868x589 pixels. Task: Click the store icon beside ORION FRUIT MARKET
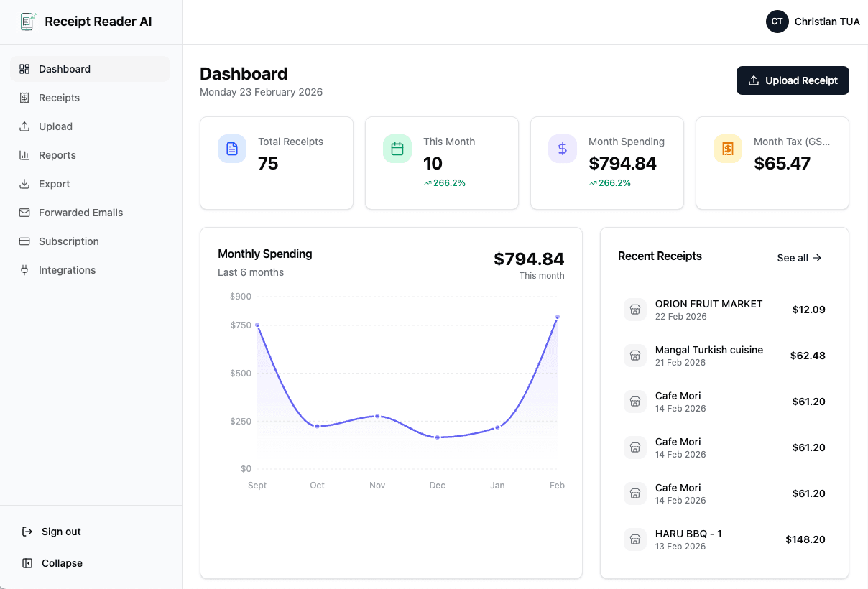coord(635,310)
